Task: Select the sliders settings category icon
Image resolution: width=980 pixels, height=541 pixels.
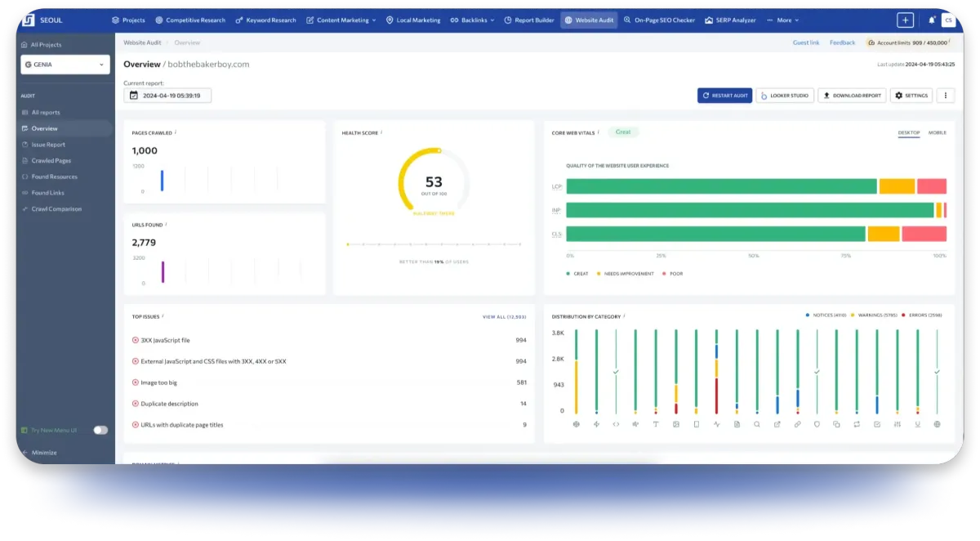Action: coord(898,425)
